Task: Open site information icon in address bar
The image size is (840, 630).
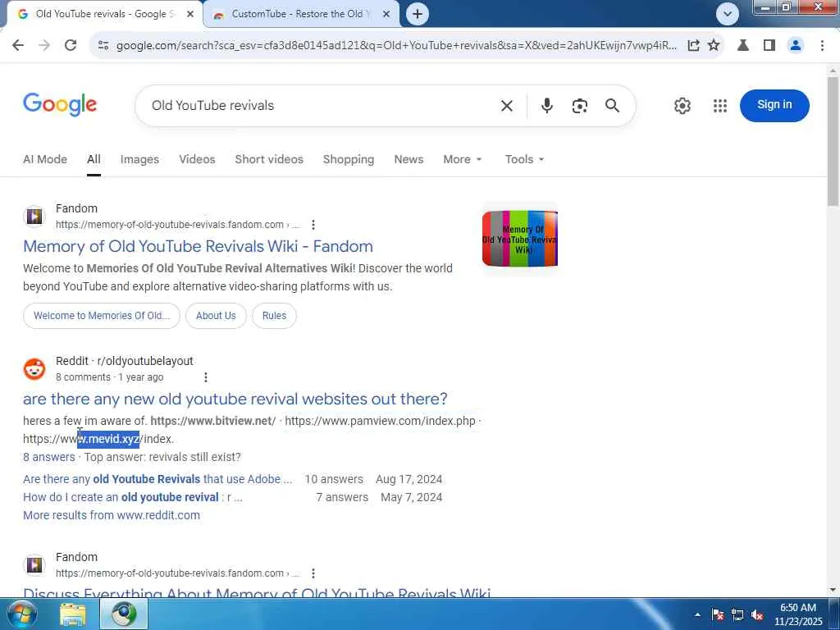Action: (x=103, y=46)
